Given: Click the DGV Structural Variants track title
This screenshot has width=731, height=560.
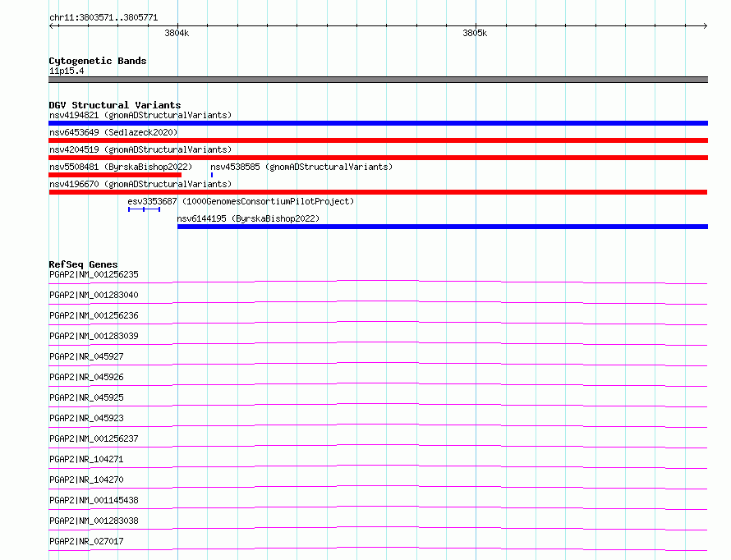Looking at the screenshot, I should coord(115,105).
